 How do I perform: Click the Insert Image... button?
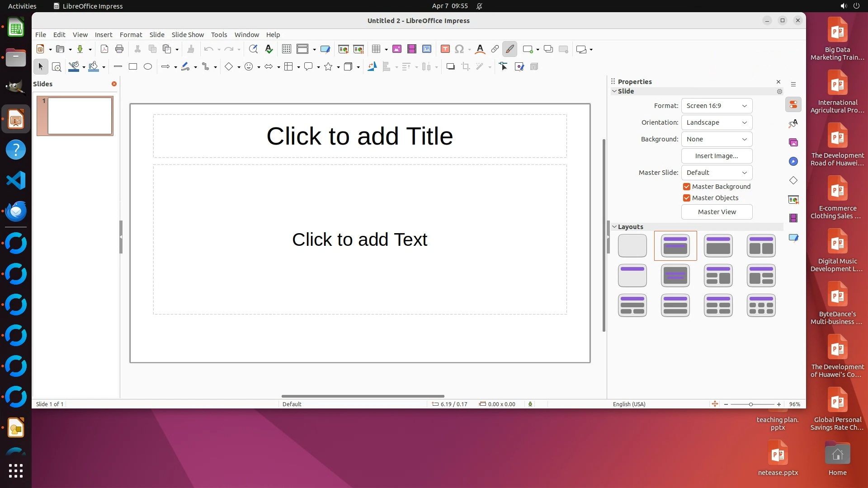tap(717, 156)
